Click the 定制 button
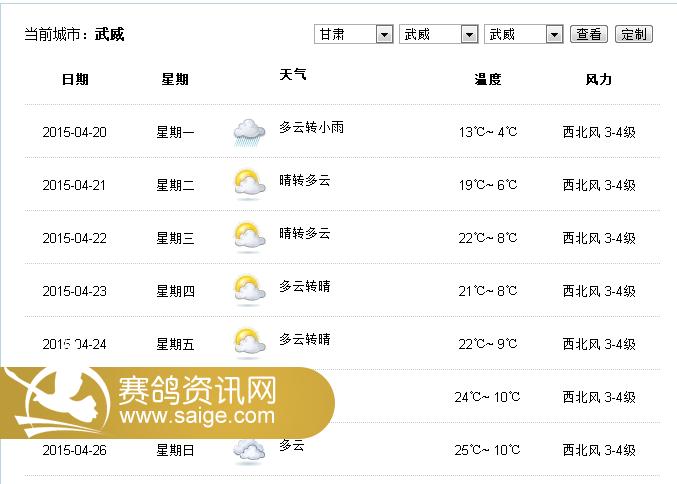The image size is (677, 484). coord(634,34)
